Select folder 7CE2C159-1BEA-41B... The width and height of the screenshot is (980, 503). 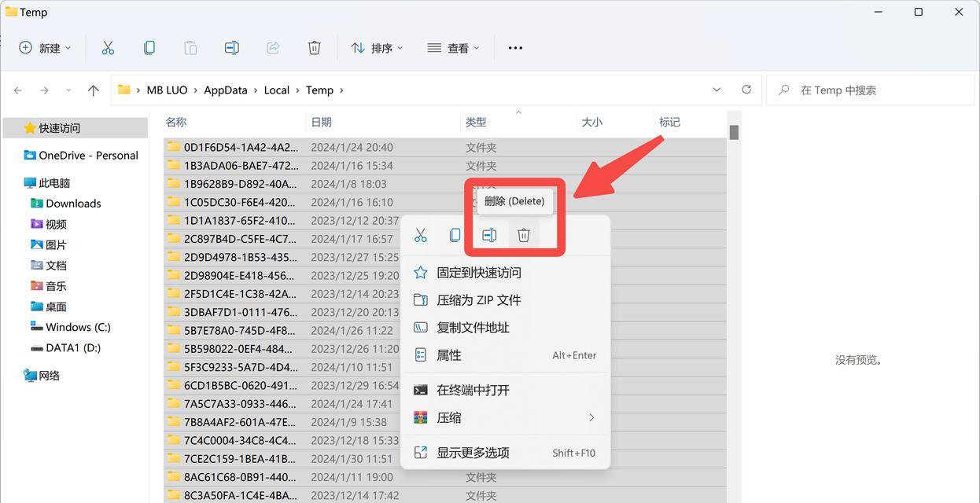click(444, 459)
